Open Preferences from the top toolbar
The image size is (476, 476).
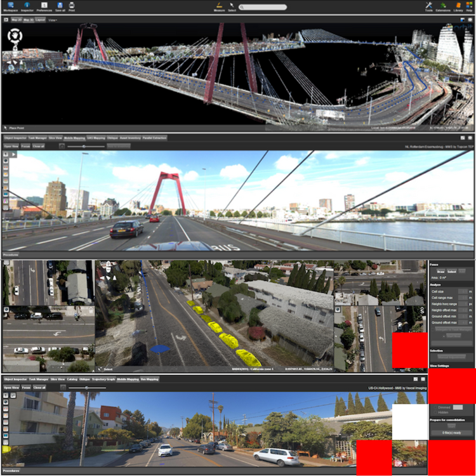(44, 6)
